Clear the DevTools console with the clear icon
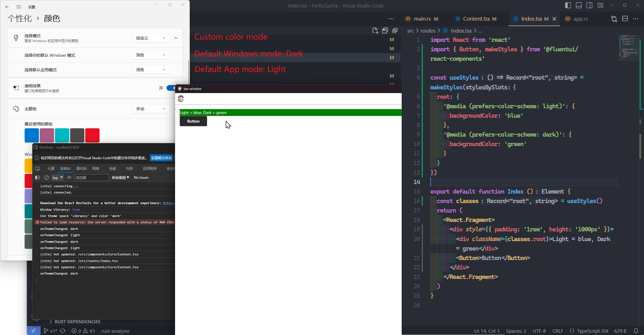The height and width of the screenshot is (335, 644). (47, 178)
